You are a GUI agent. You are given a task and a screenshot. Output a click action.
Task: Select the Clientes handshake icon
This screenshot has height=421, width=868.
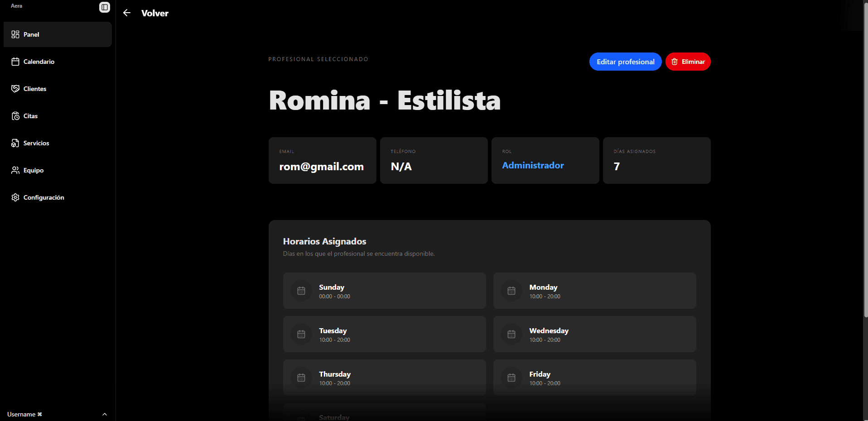(15, 89)
